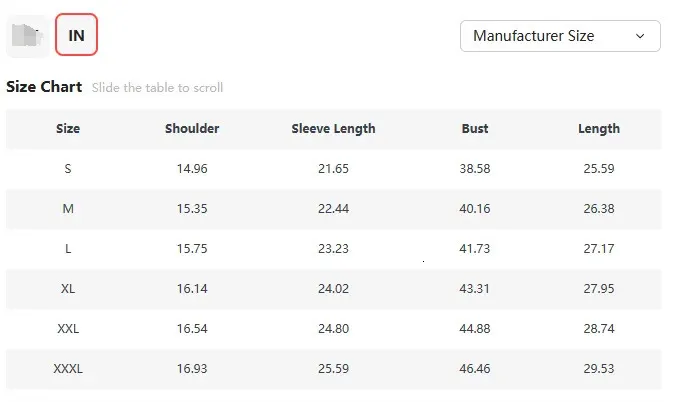Click the Length column header
Screen dimensions: 674x402
click(598, 129)
